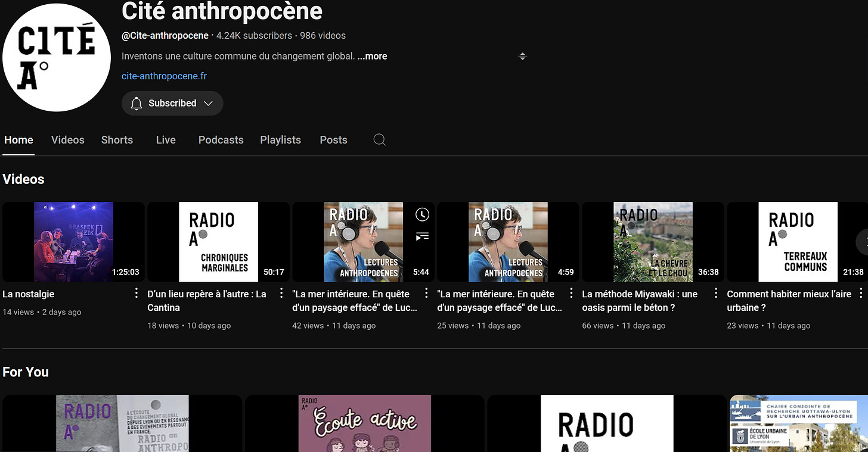
Task: Open La nostalgie thumbnail with 1:25:03 duration
Action: 73,242
